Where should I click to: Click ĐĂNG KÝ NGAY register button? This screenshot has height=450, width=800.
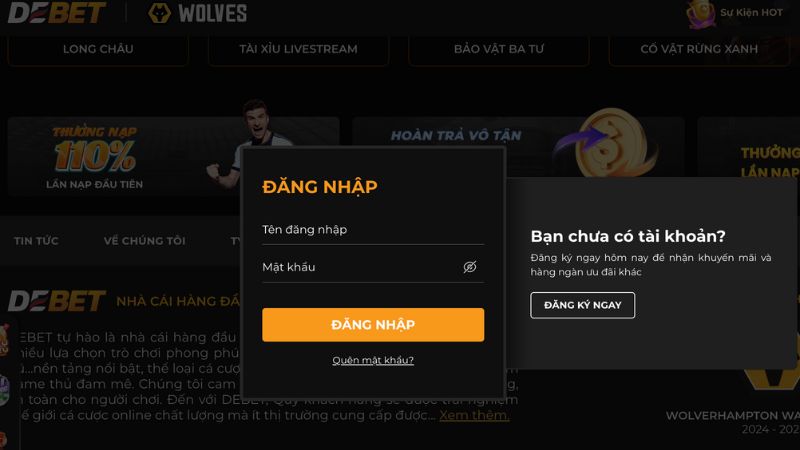pos(583,305)
